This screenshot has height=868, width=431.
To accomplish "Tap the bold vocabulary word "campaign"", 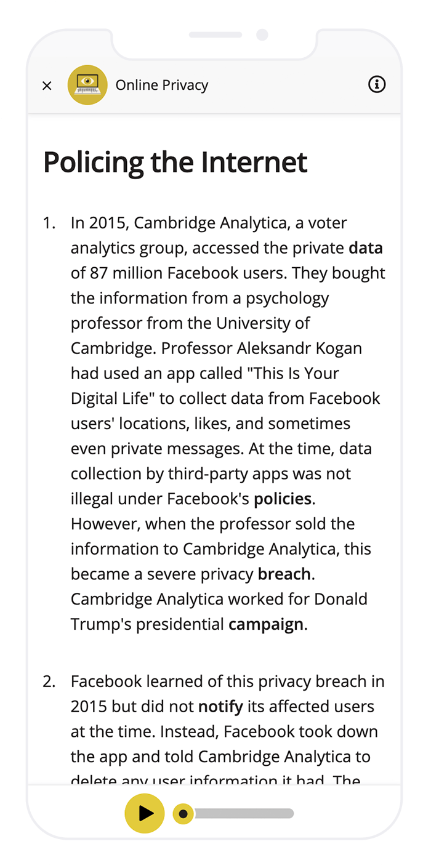I will [266, 624].
